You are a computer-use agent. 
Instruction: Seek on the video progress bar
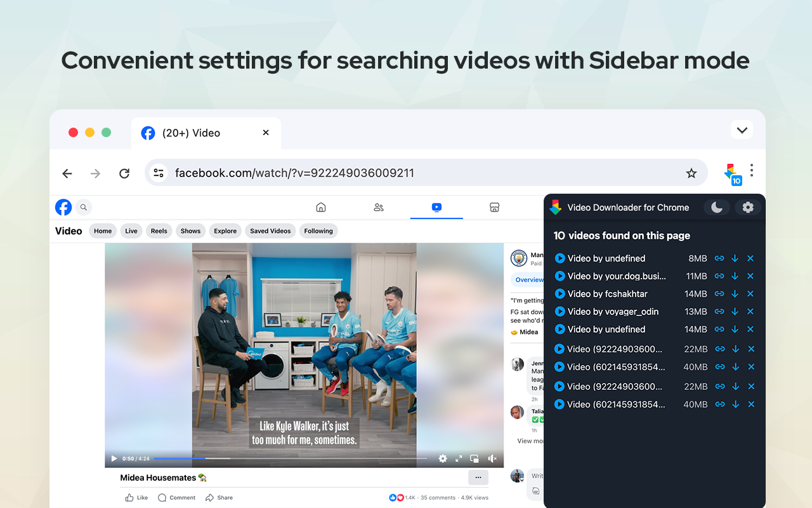pos(291,458)
